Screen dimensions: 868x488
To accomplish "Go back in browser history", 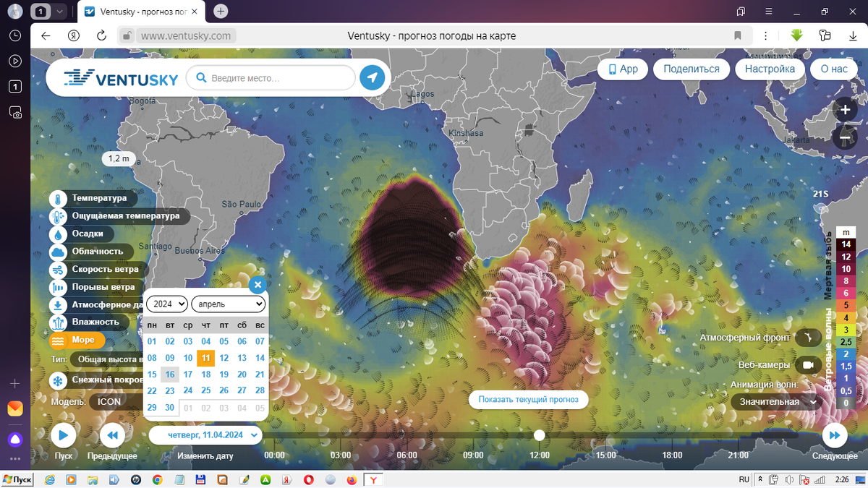I will click(46, 35).
